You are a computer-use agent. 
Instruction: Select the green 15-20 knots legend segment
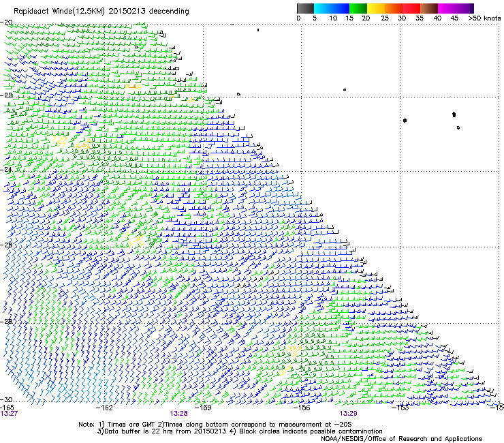point(358,9)
